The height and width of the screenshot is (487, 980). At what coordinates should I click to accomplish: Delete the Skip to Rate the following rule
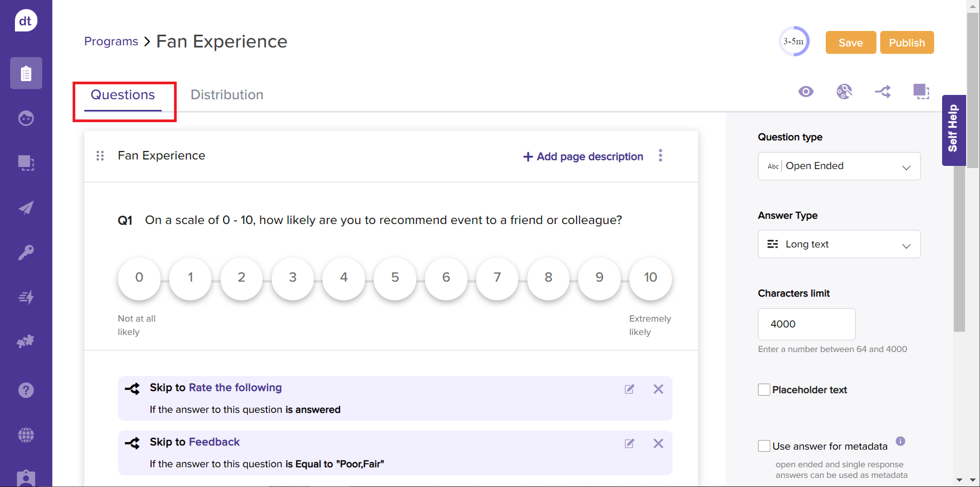tap(658, 389)
